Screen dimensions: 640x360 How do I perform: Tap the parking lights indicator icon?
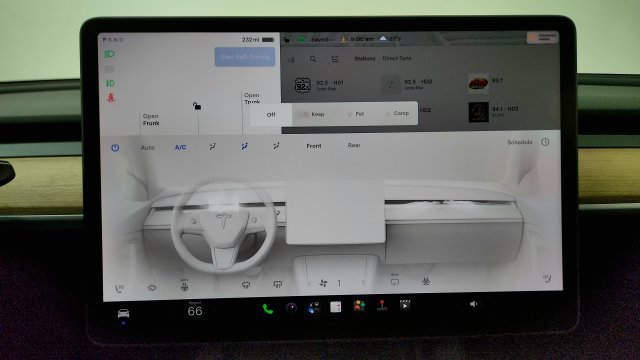pyautogui.click(x=110, y=83)
